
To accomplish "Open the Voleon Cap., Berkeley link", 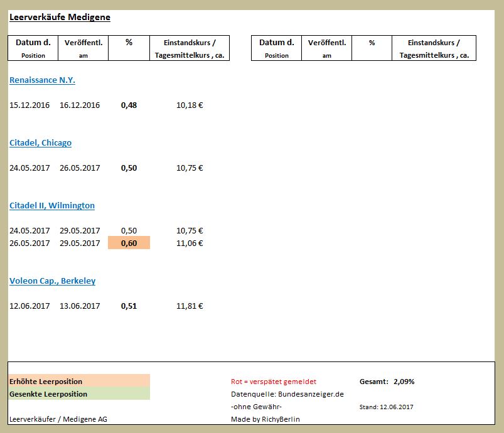I will tap(52, 281).
